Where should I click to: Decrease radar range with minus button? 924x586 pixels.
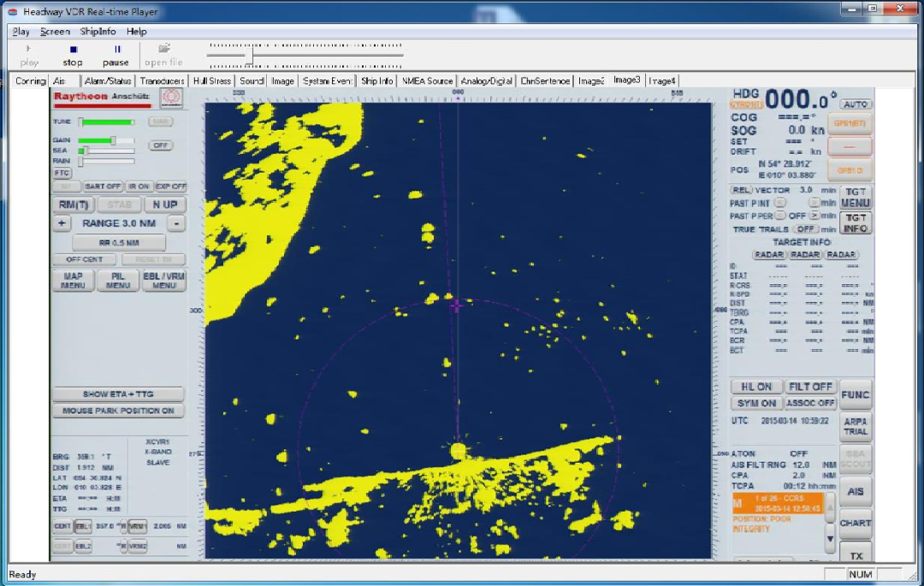(175, 223)
